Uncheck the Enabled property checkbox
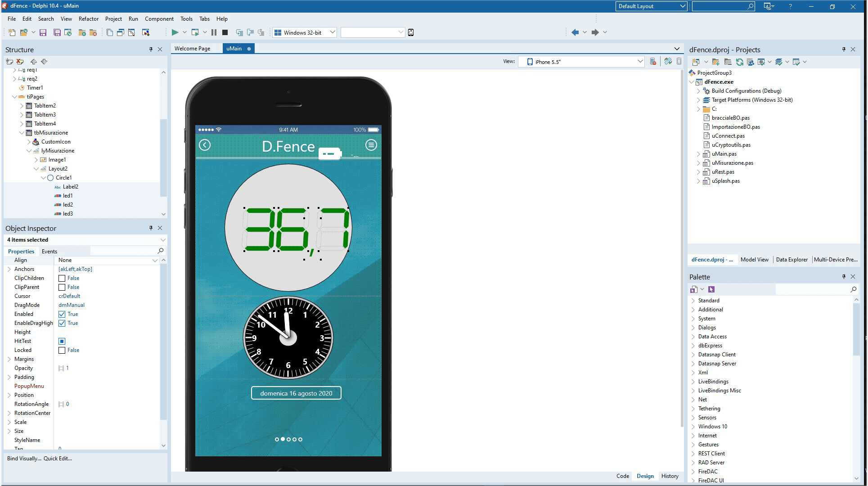 pos(62,315)
